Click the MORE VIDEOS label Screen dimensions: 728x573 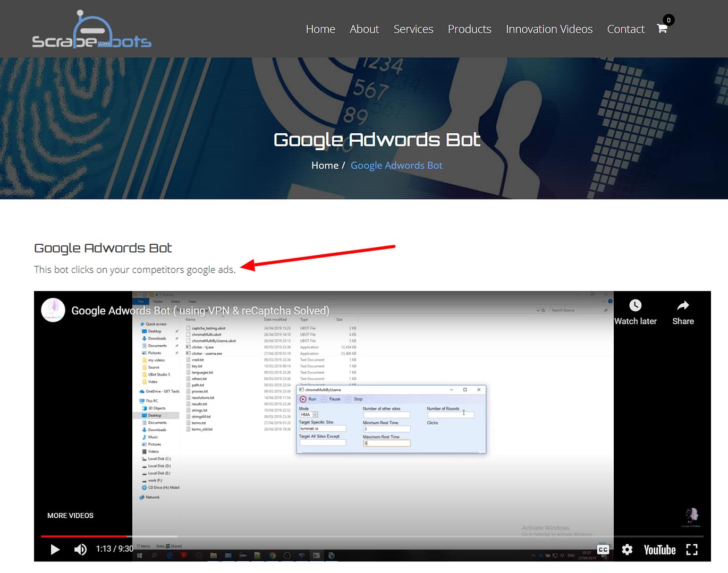point(70,515)
